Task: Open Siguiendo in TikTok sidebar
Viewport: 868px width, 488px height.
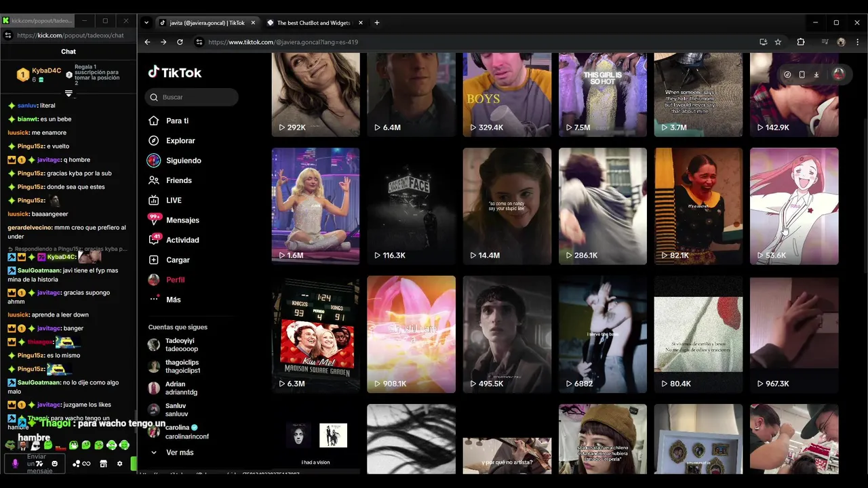Action: (175, 161)
